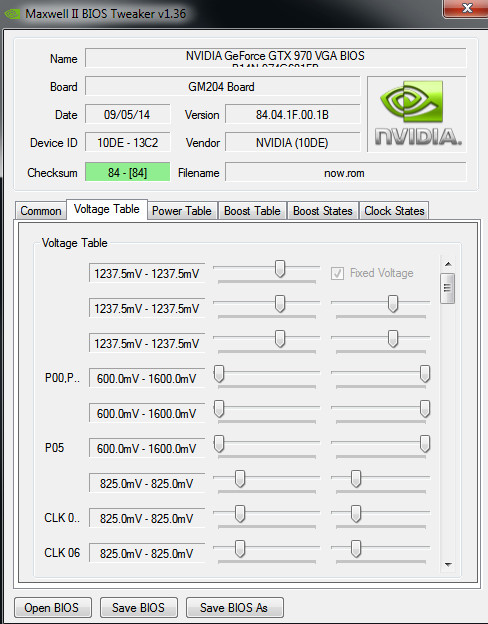Switch to the Common tab
488x624 pixels.
pyautogui.click(x=41, y=211)
